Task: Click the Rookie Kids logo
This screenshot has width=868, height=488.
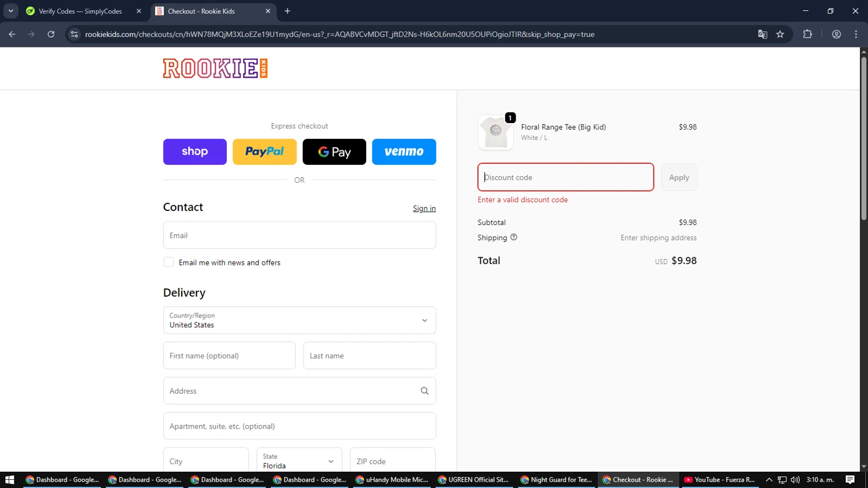Action: click(x=215, y=68)
